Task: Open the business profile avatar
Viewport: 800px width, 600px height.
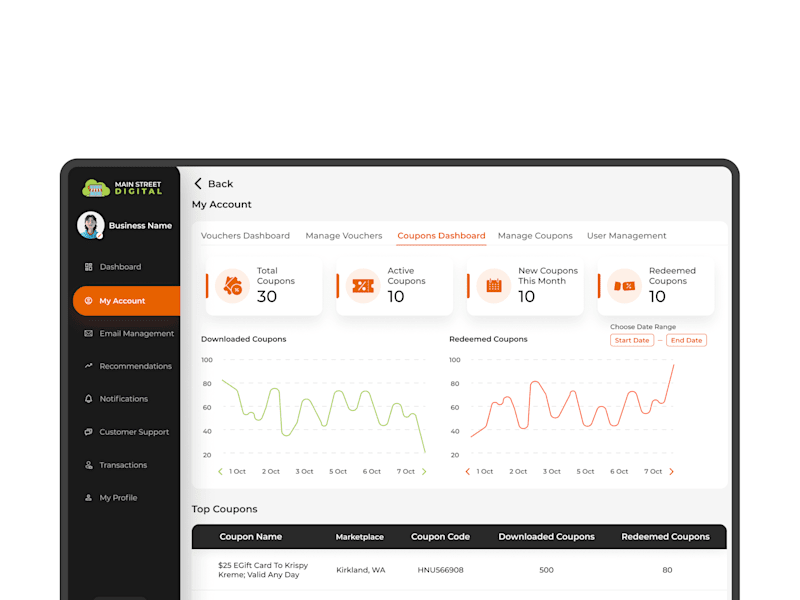Action: coord(91,225)
